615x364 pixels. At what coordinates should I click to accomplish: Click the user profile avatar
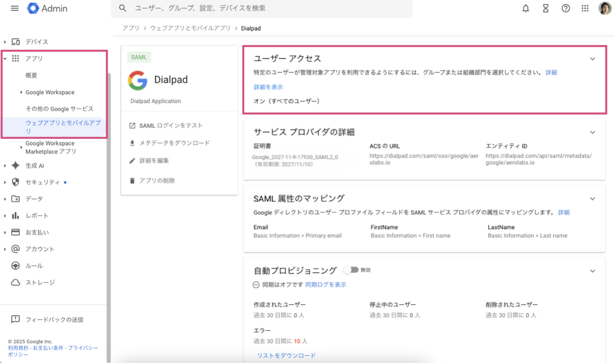[605, 8]
